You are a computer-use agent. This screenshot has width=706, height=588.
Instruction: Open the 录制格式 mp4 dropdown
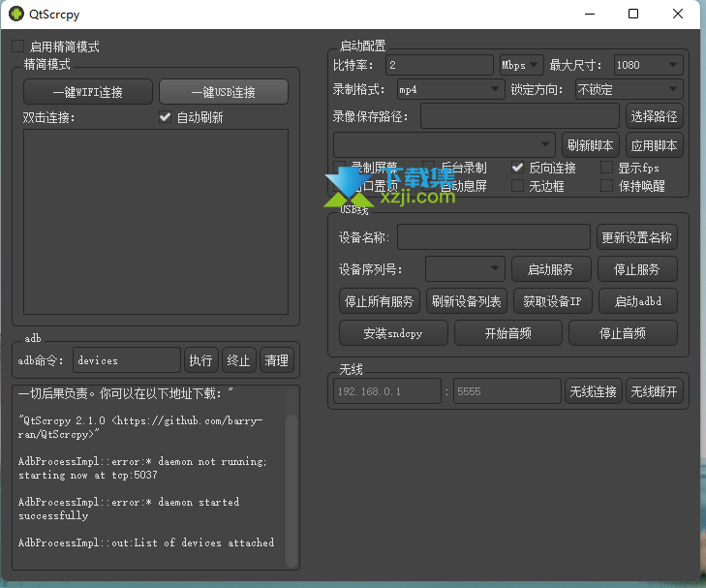tap(450, 89)
